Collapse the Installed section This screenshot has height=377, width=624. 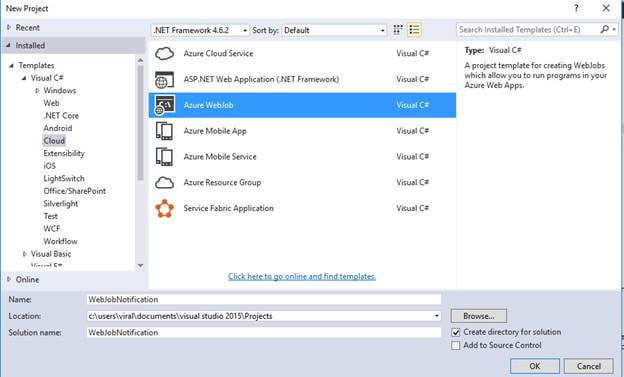pyautogui.click(x=8, y=45)
